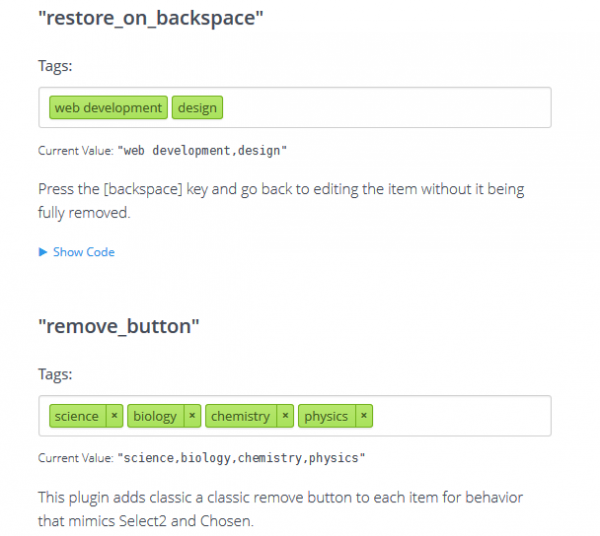The image size is (600, 536).
Task: Expand the Show Code section
Action: (x=77, y=252)
